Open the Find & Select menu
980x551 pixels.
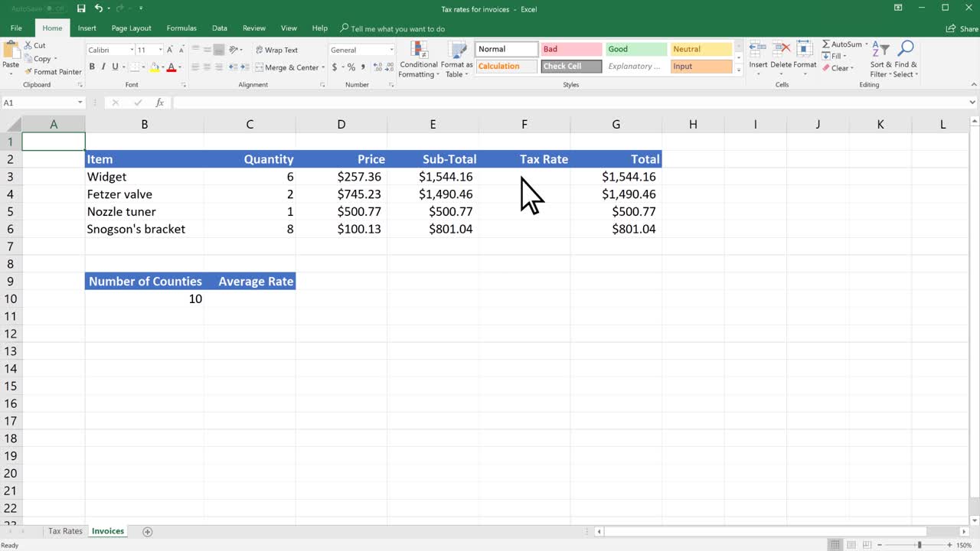pyautogui.click(x=906, y=59)
